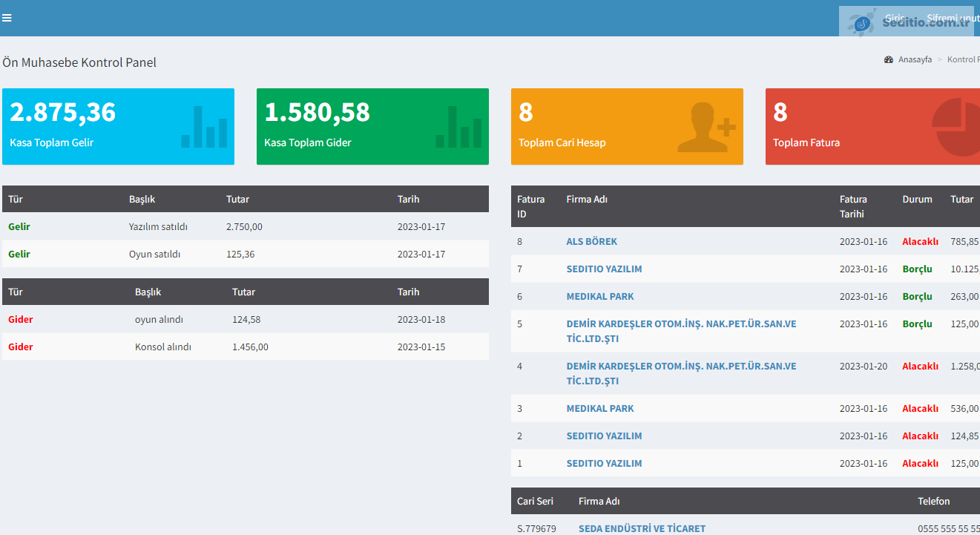Viewport: 980px width, 535px height.
Task: Click the add-user icon on Toplam Cari Hesap card
Action: point(706,127)
